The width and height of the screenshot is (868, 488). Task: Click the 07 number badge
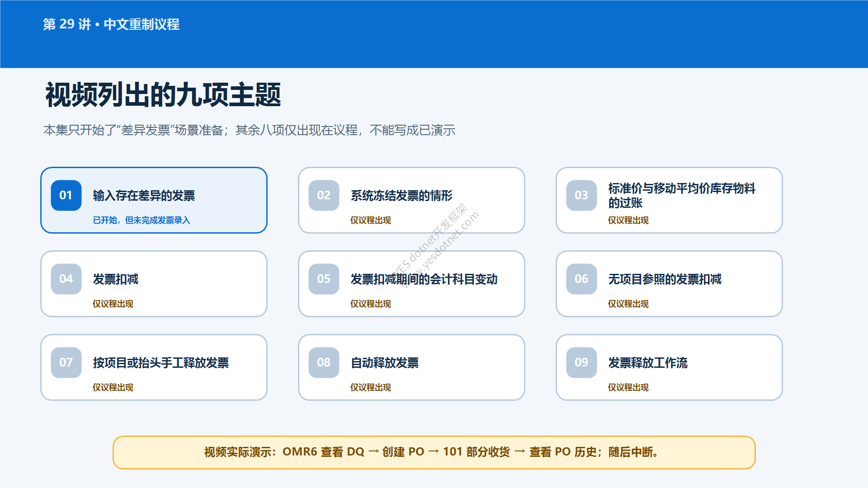point(66,362)
